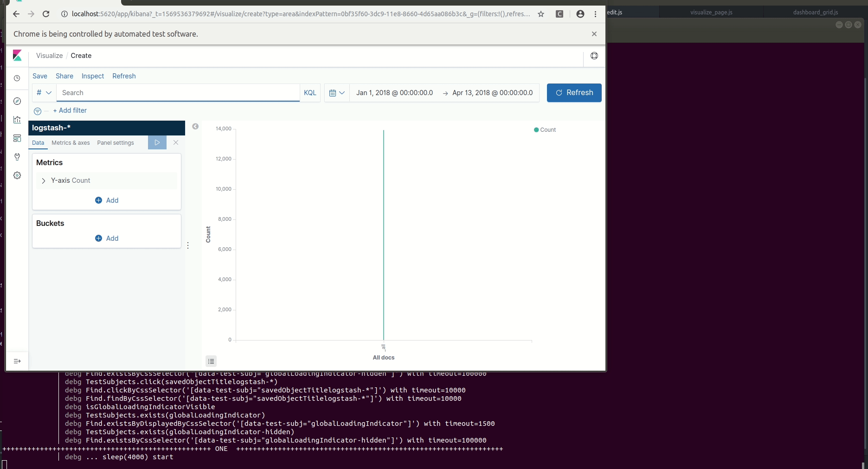This screenshot has width=868, height=469.
Task: Click the logstash-* index pattern header
Action: (x=107, y=128)
